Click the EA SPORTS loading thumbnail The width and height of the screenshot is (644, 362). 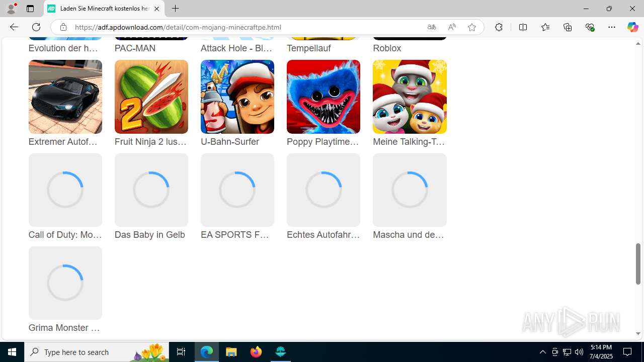237,190
